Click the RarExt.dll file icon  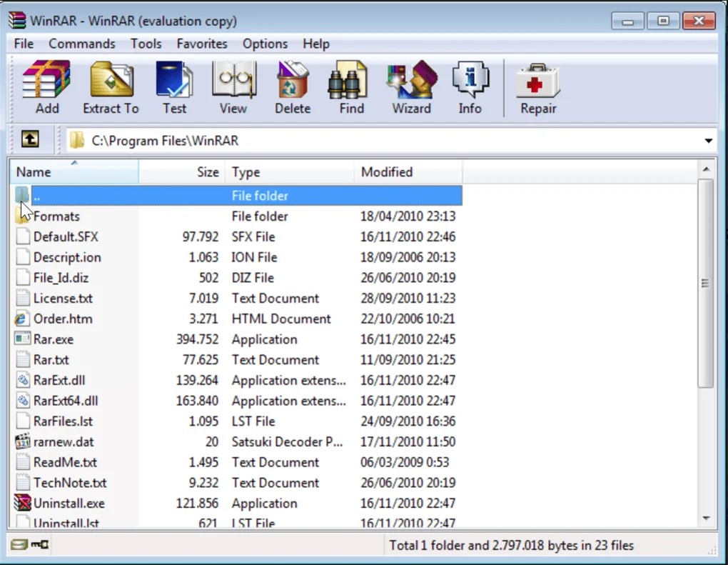22,380
